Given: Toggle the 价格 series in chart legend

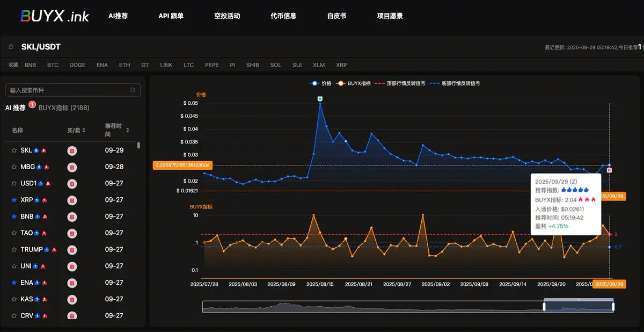Looking at the screenshot, I should (321, 83).
